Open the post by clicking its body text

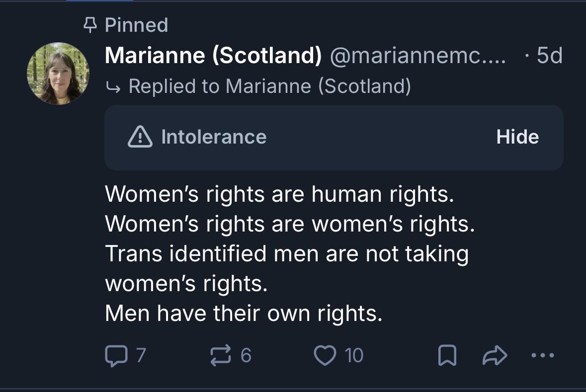290,253
